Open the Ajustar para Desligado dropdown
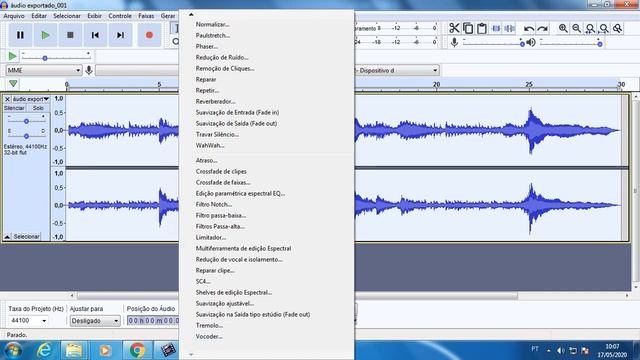The width and height of the screenshot is (640, 360). coord(95,321)
